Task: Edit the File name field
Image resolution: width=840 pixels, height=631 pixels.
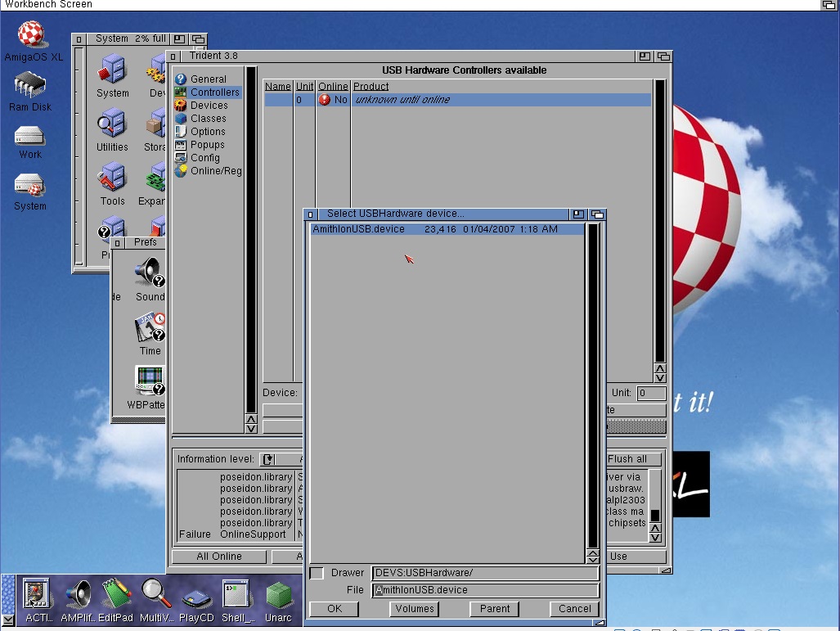Action: pyautogui.click(x=485, y=590)
